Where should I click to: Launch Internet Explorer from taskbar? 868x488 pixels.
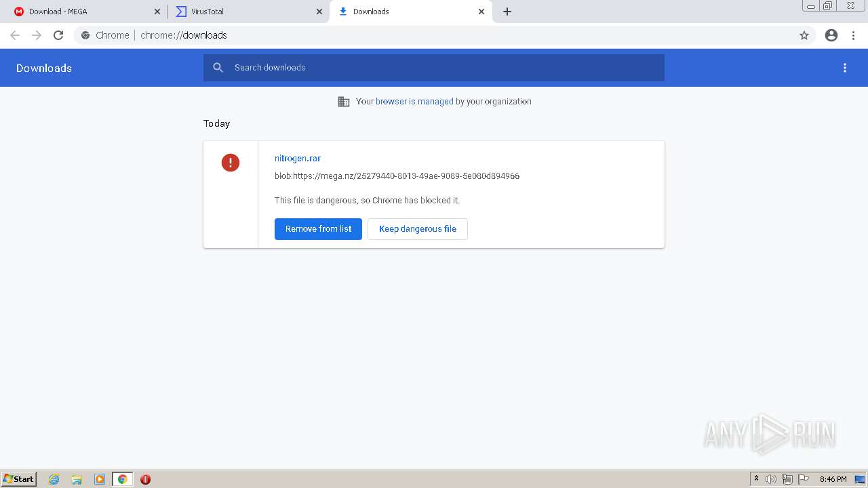click(54, 479)
